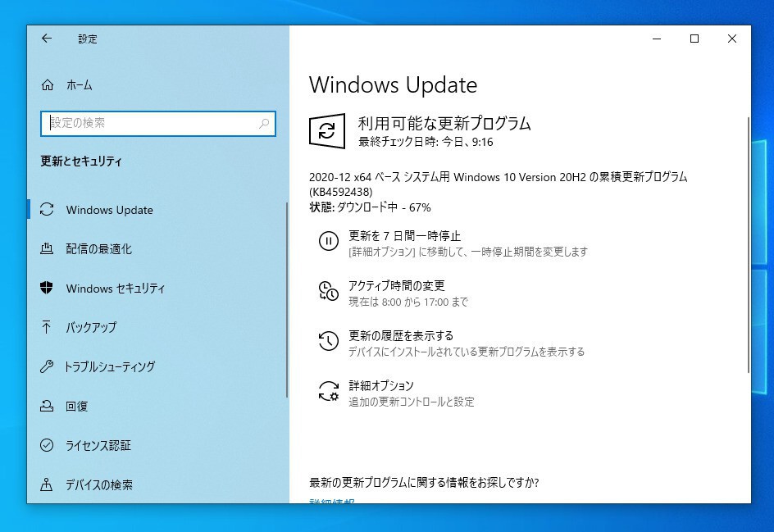Image resolution: width=774 pixels, height=532 pixels.
Task: Click the バックアップ upload arrow icon
Action: pyautogui.click(x=47, y=327)
